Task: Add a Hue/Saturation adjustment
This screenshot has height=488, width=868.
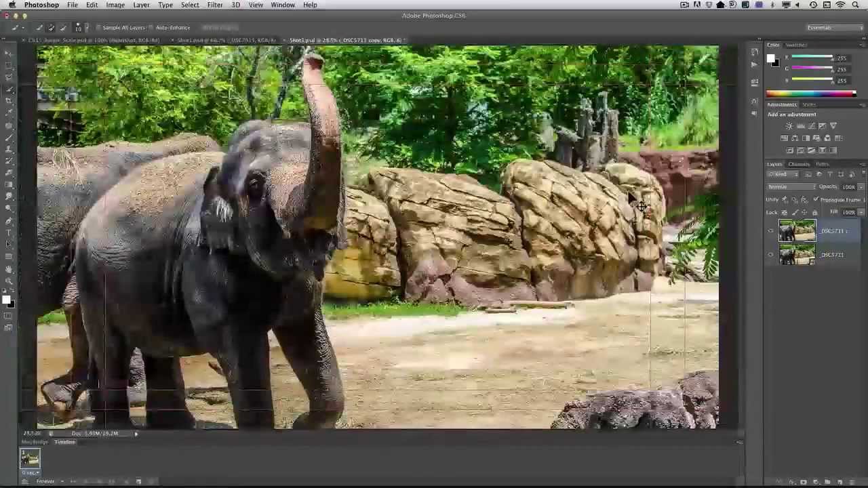Action: pos(784,138)
